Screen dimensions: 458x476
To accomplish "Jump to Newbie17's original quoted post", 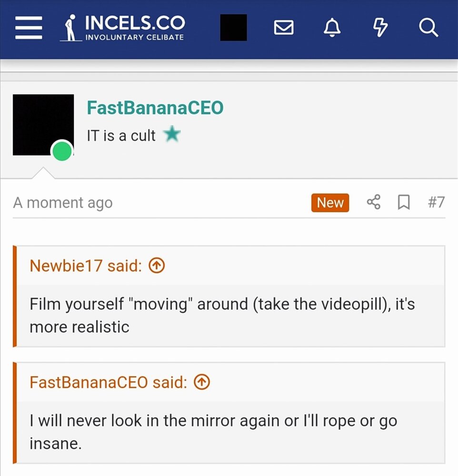I will 157,266.
